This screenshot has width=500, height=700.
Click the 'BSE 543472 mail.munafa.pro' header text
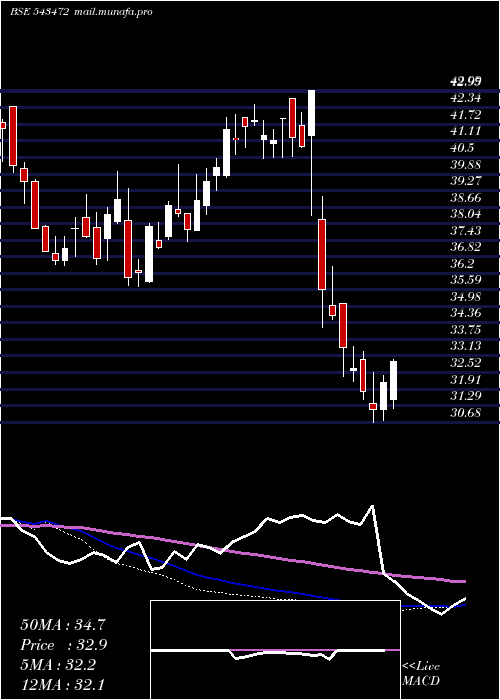pyautogui.click(x=81, y=12)
